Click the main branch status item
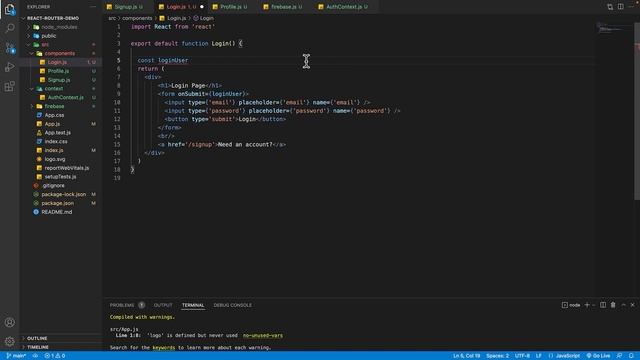Image resolution: width=640 pixels, height=360 pixels. (x=16, y=356)
